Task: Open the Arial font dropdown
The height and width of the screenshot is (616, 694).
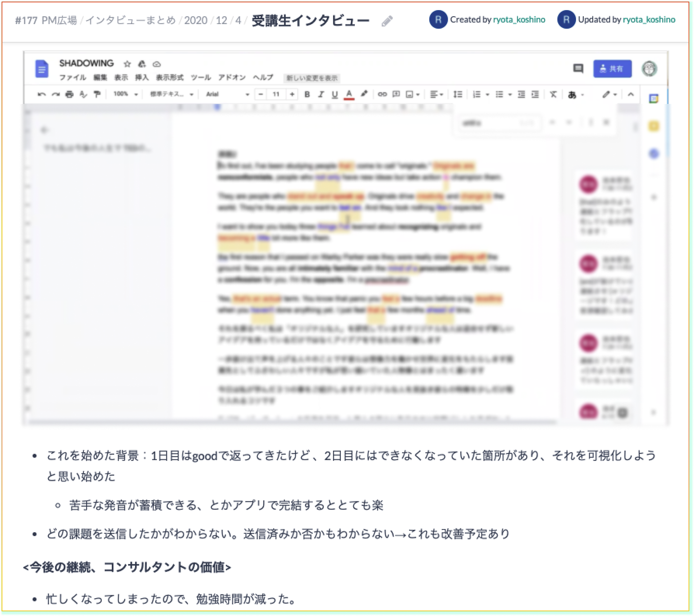Action: 227,94
